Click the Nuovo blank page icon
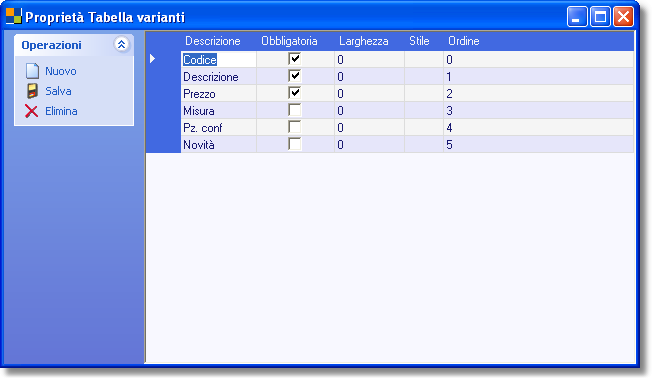The height and width of the screenshot is (380, 652). coord(32,71)
